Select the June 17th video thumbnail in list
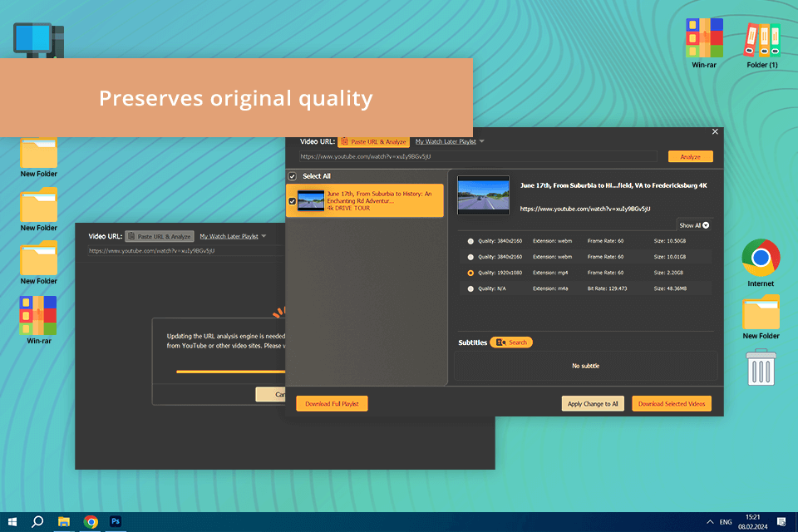The width and height of the screenshot is (798, 532). pyautogui.click(x=310, y=200)
